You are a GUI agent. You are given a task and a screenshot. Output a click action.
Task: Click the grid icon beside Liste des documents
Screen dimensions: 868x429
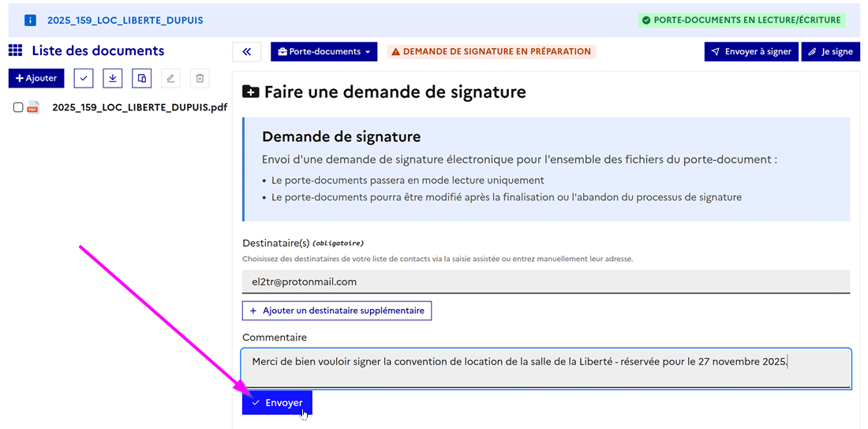coord(15,50)
